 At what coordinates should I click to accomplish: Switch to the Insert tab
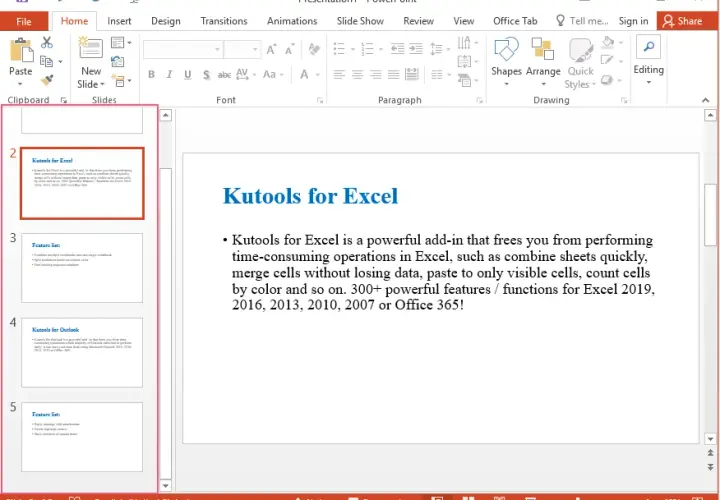(x=119, y=21)
